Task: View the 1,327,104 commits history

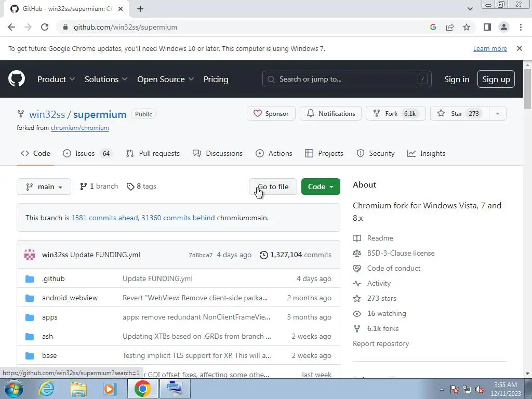Action: coord(296,255)
